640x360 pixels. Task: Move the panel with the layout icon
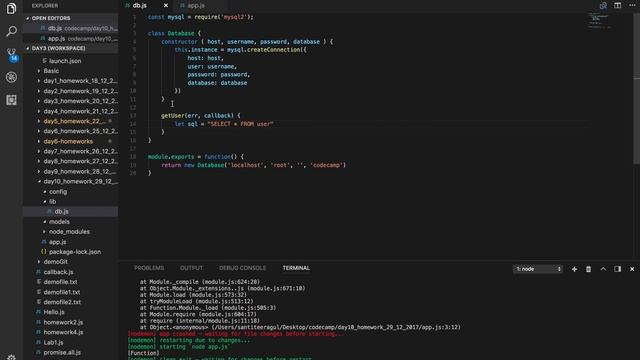click(x=618, y=269)
